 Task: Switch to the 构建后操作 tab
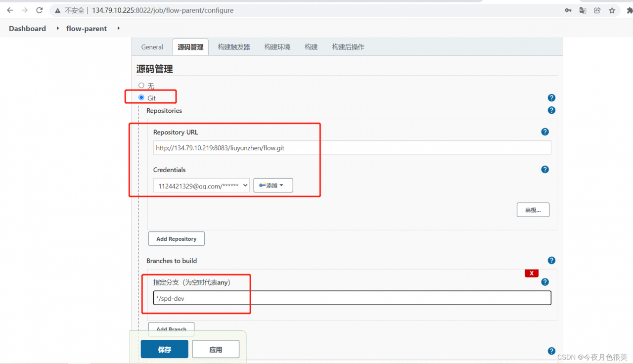[x=348, y=47]
